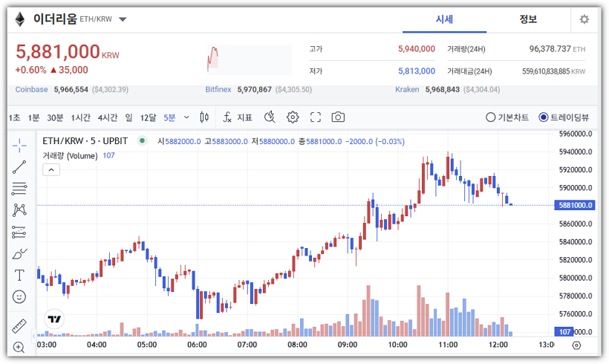Screen dimensions: 609x364
Task: Select the 12달 interval
Action: click(148, 117)
